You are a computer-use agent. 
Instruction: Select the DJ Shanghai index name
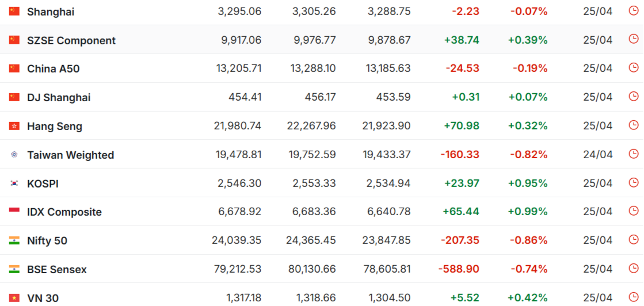click(x=59, y=98)
